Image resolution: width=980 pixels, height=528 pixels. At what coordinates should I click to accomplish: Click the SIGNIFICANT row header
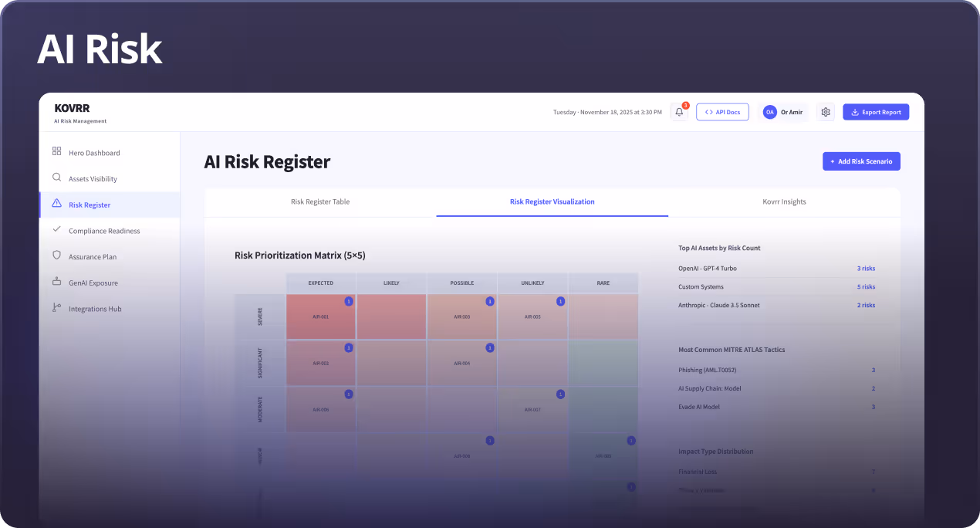260,363
